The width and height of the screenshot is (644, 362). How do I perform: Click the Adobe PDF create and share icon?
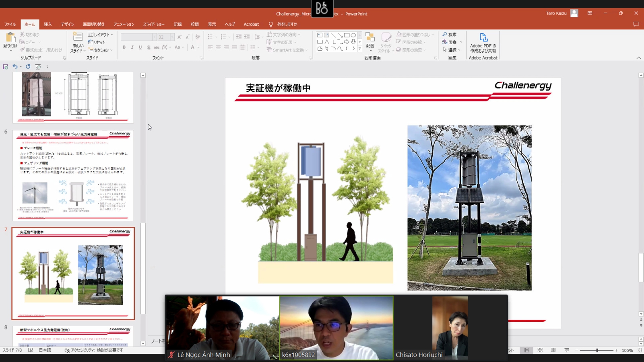[x=483, y=37]
